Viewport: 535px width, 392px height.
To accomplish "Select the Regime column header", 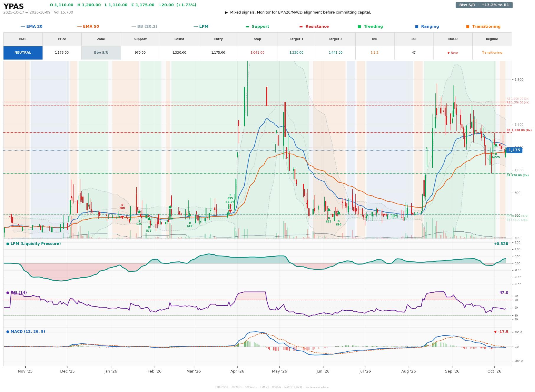I will pyautogui.click(x=492, y=39).
